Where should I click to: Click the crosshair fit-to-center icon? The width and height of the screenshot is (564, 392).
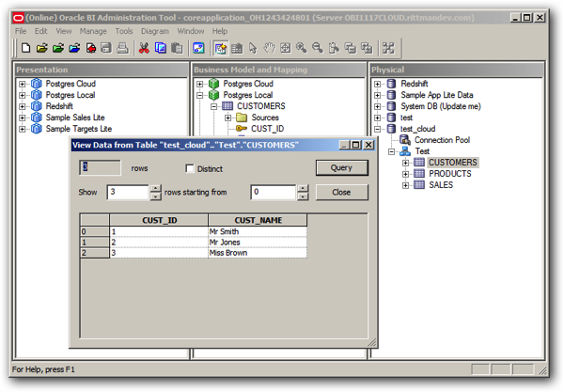[x=285, y=48]
